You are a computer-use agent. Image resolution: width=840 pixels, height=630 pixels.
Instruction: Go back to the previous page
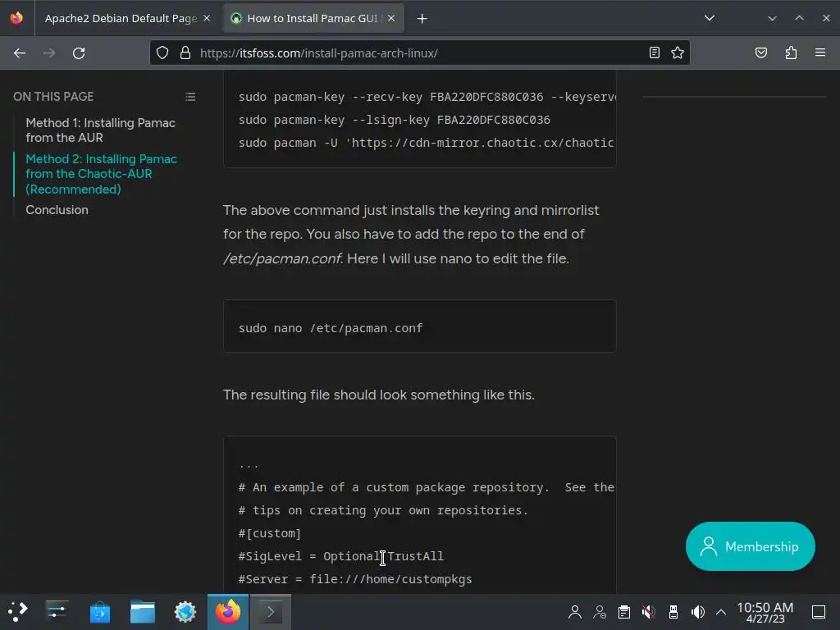20,53
